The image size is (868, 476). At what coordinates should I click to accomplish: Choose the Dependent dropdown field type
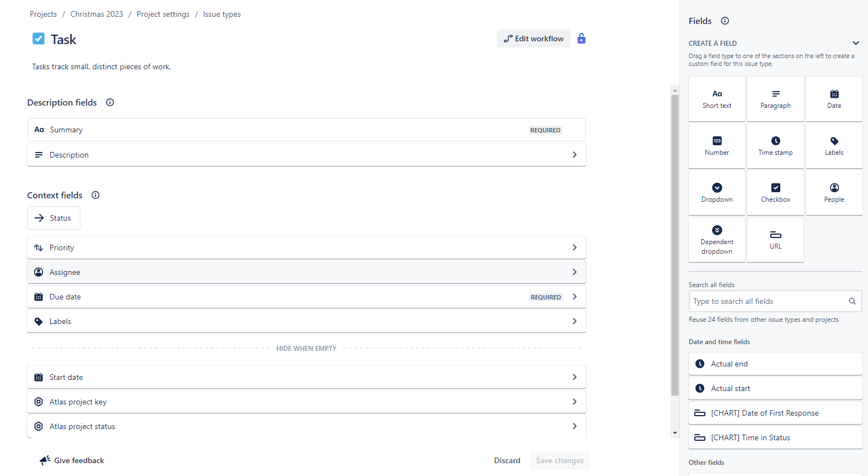717,240
